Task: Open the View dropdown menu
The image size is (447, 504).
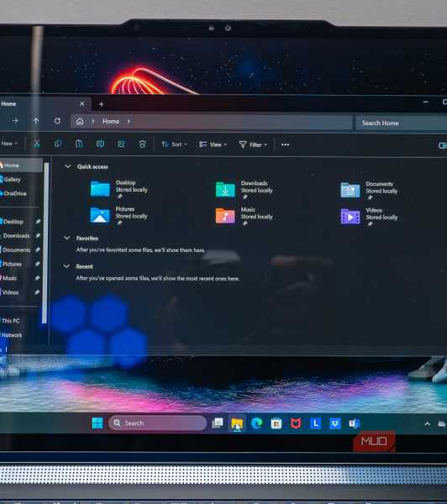Action: (213, 144)
